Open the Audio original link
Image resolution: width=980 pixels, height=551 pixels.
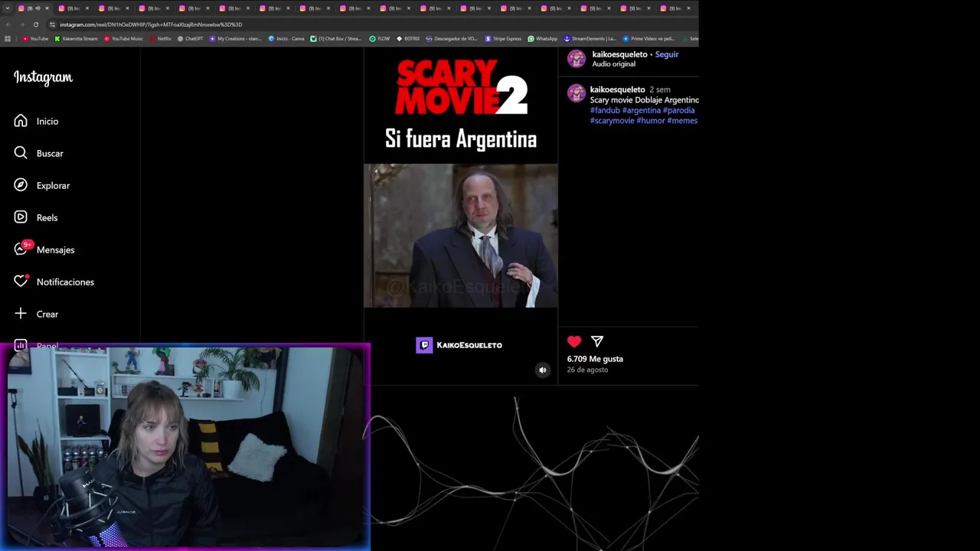click(x=613, y=64)
